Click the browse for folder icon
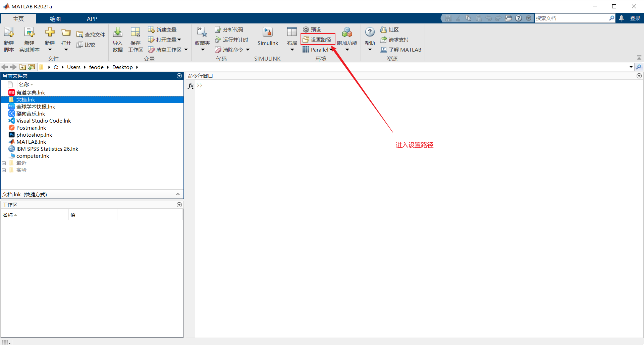The height and width of the screenshot is (345, 644). 32,67
